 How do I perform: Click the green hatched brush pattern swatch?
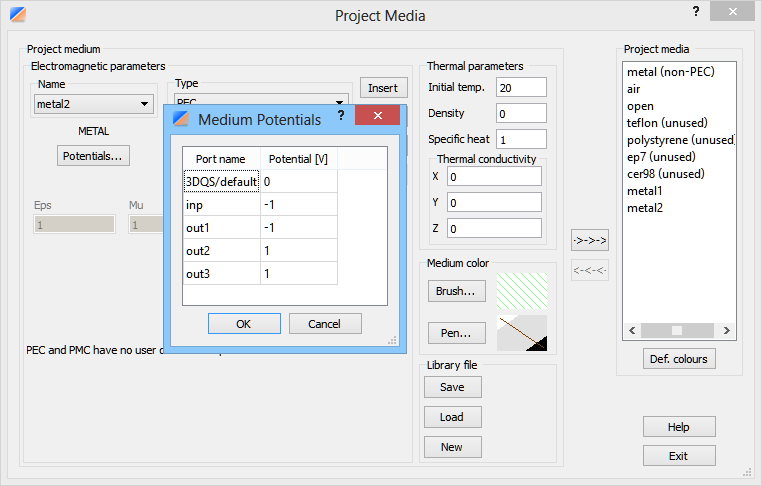522,290
